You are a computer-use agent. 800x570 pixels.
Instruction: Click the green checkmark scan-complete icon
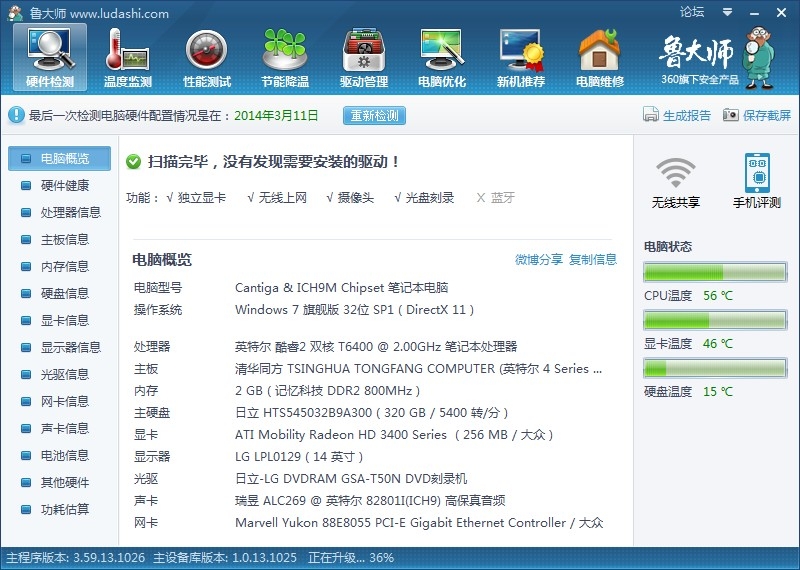click(x=133, y=162)
